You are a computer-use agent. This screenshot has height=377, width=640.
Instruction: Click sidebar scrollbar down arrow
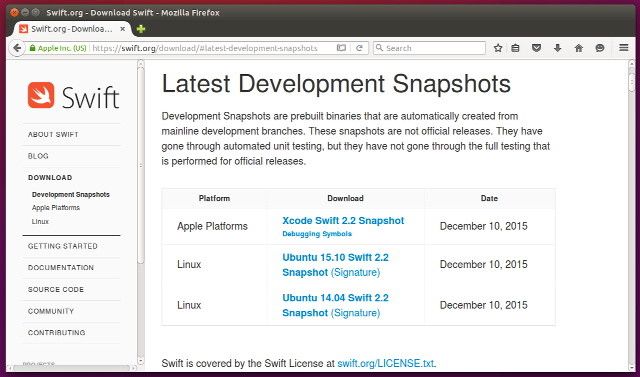(x=141, y=361)
